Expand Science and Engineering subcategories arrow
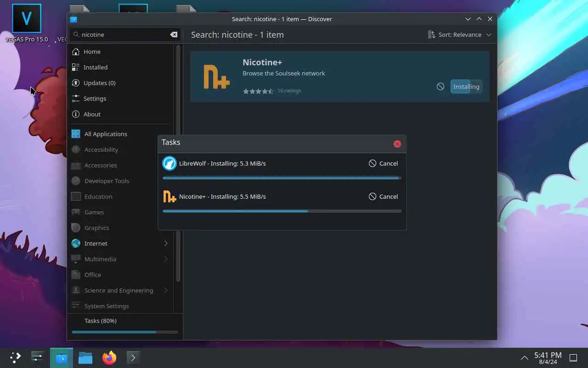588x368 pixels. (x=166, y=290)
